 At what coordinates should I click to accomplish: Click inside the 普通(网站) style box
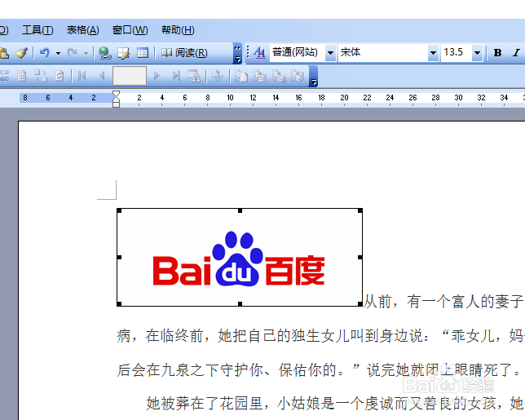298,52
